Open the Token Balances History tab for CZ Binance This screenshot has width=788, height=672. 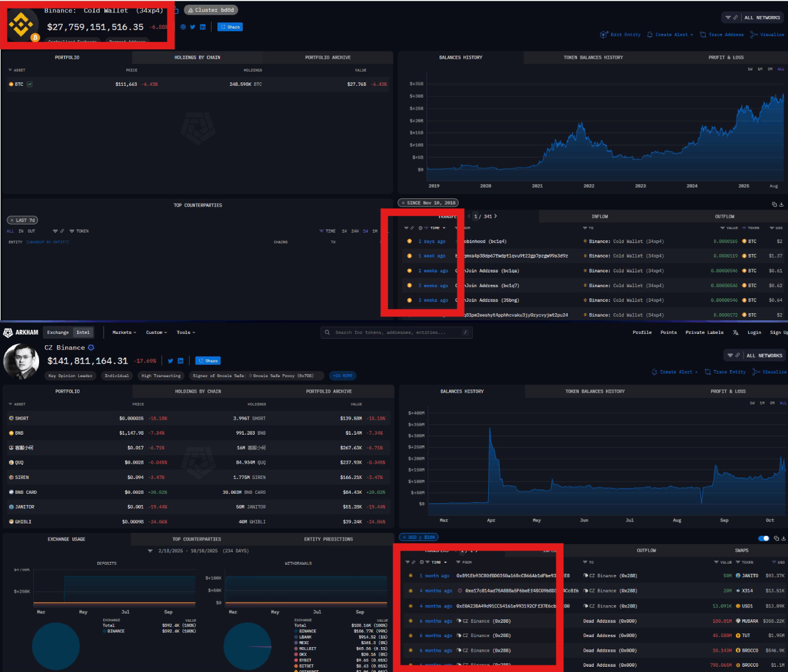coord(595,391)
